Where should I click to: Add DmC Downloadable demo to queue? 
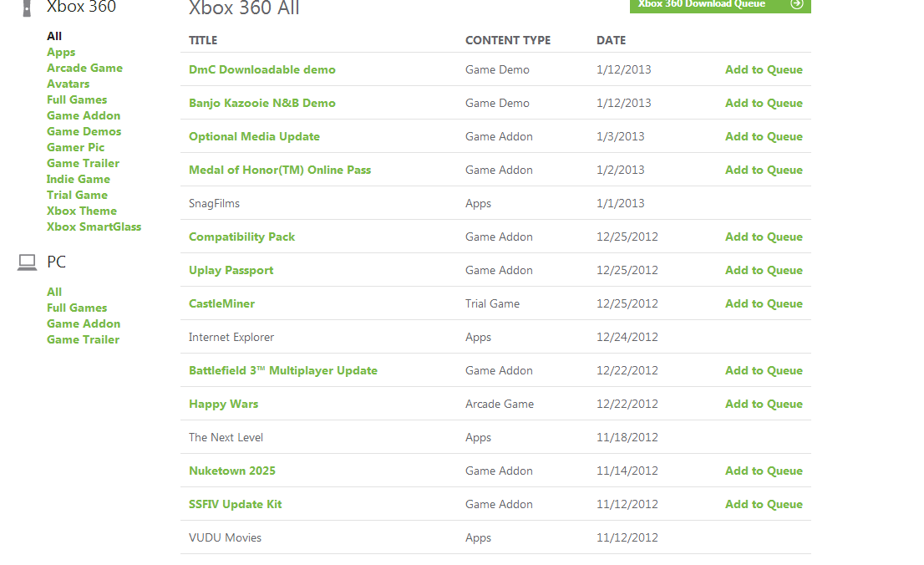764,69
